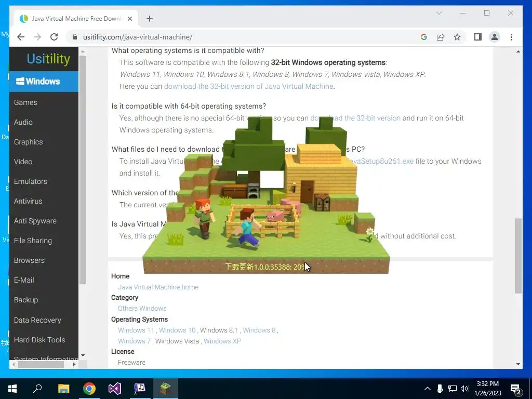
Task: Open the Graphics category
Action: (28, 142)
